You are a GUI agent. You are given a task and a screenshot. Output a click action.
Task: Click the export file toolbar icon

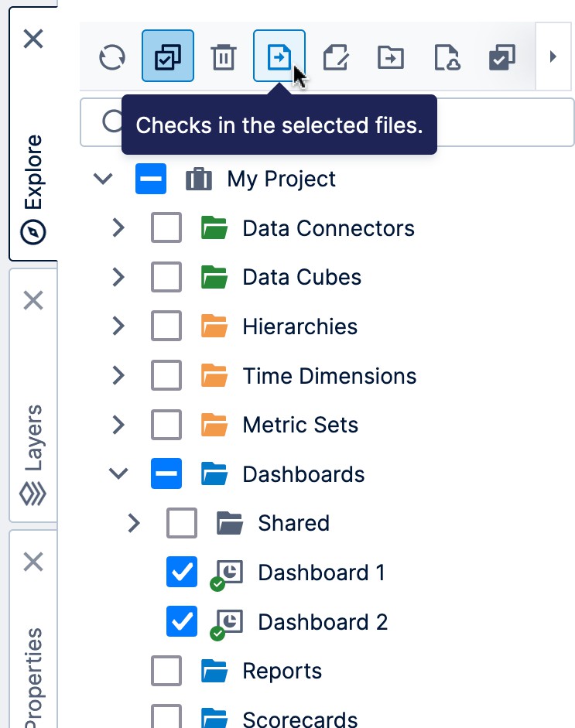coord(447,56)
